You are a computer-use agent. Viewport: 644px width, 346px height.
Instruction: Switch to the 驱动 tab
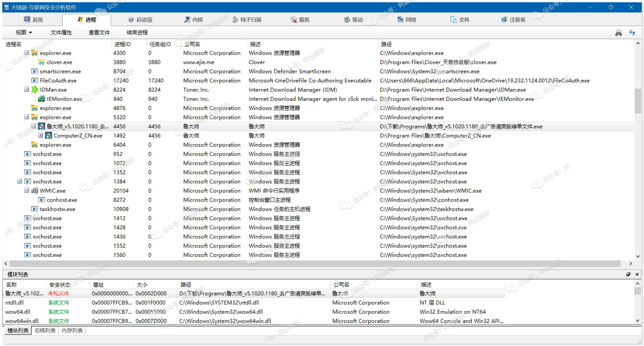pos(353,19)
